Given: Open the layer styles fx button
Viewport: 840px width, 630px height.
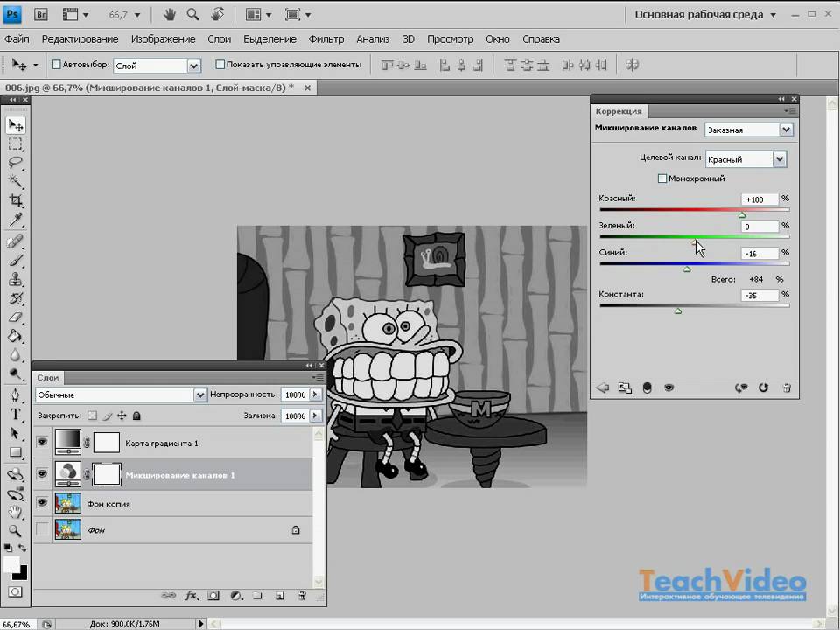Looking at the screenshot, I should [x=191, y=596].
